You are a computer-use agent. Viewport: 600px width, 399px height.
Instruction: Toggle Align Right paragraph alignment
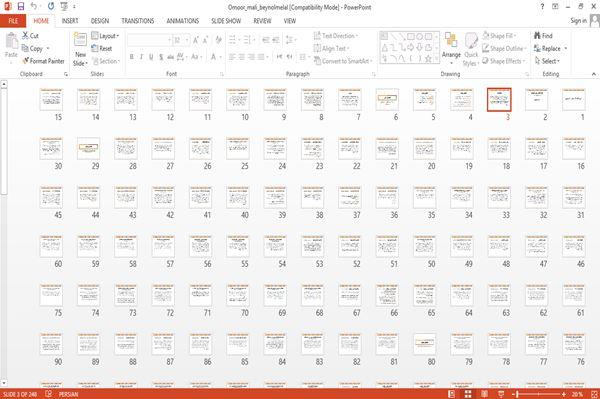pos(251,57)
